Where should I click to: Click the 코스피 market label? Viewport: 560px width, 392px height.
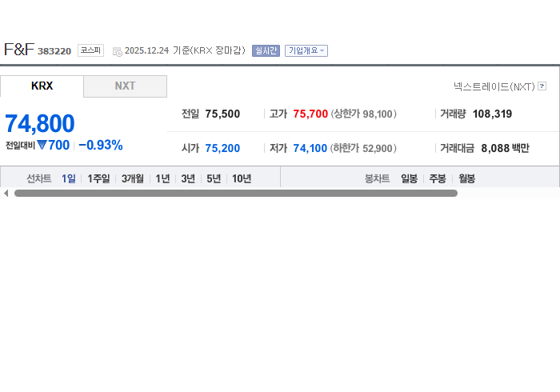(90, 50)
